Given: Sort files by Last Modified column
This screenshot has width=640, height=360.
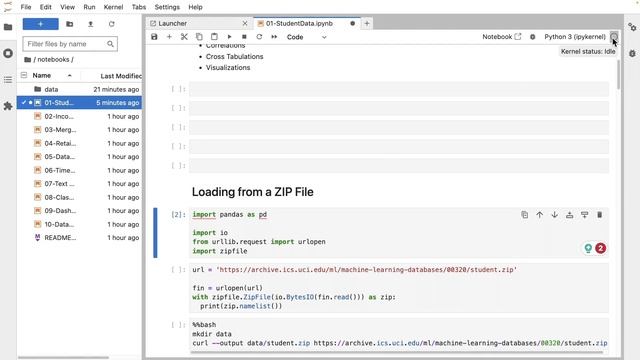Looking at the screenshot, I should (121, 76).
